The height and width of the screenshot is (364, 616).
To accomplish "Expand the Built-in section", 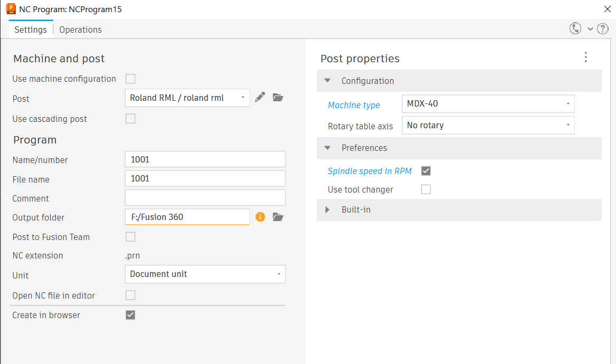I will point(327,209).
